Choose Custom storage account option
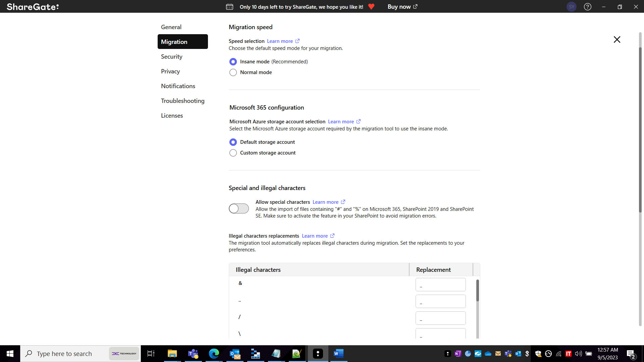This screenshot has width=644, height=362. (233, 153)
